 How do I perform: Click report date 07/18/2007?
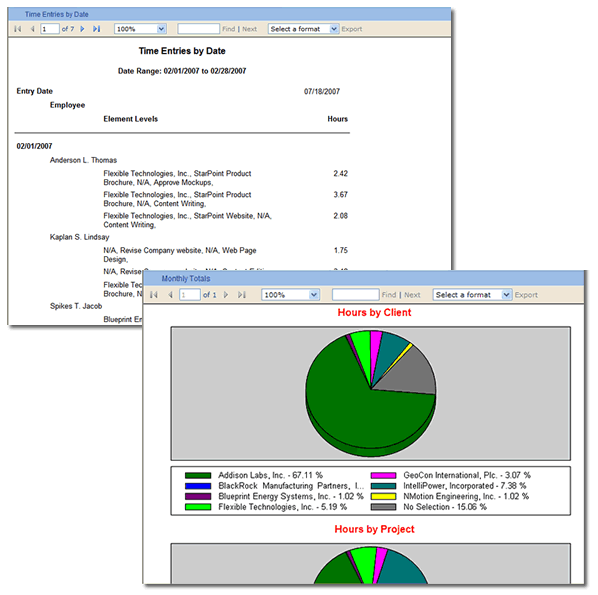point(322,92)
